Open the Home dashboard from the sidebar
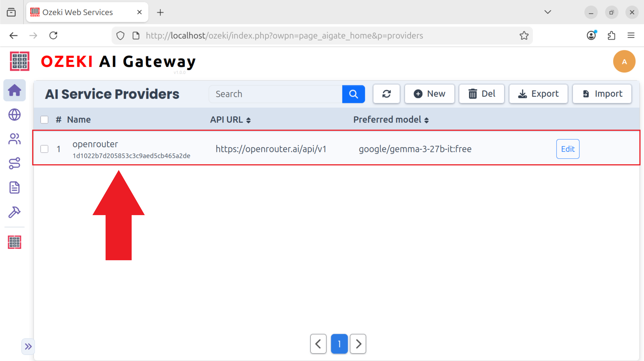 [14, 90]
